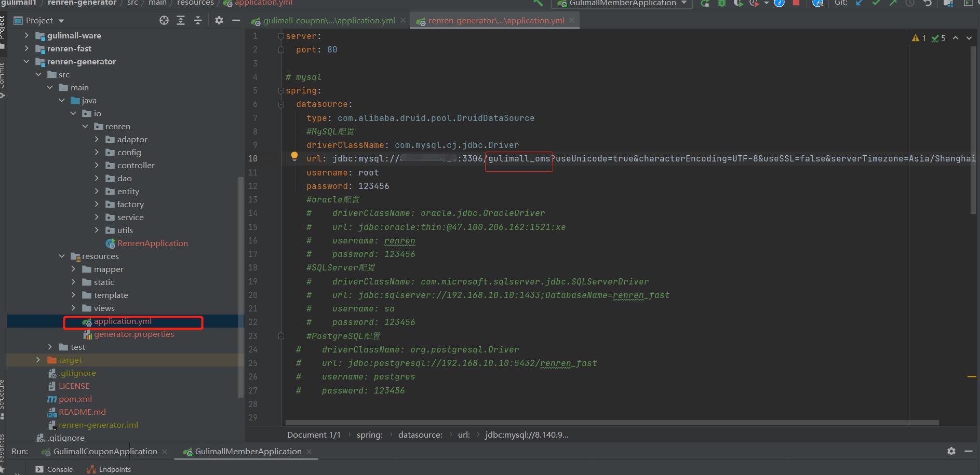Open the Project panel settings gear
The image size is (980, 475).
point(219,20)
